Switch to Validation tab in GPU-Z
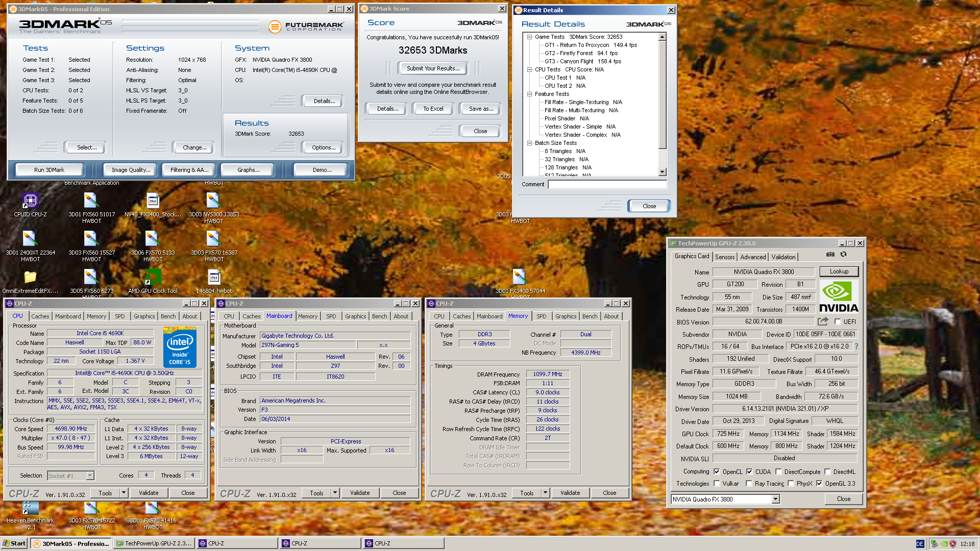980x551 pixels. (783, 257)
